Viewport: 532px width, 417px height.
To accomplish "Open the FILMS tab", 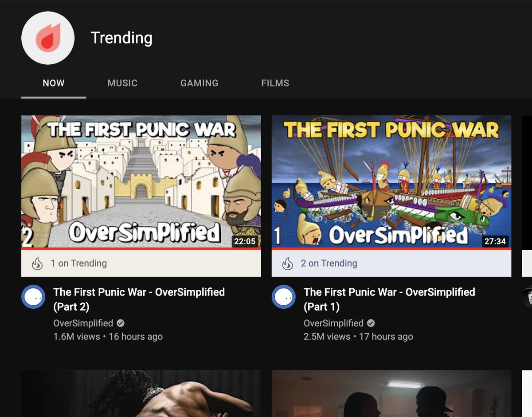I will 275,83.
